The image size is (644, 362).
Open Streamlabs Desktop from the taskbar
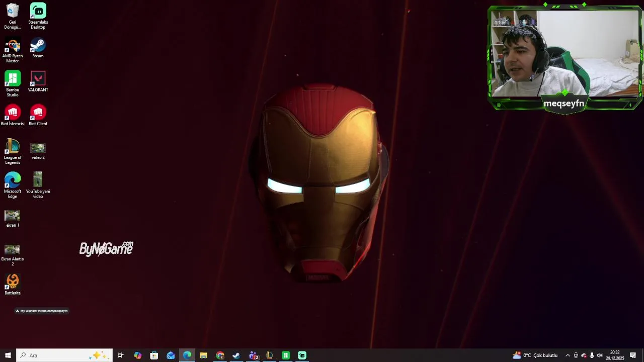click(x=302, y=355)
